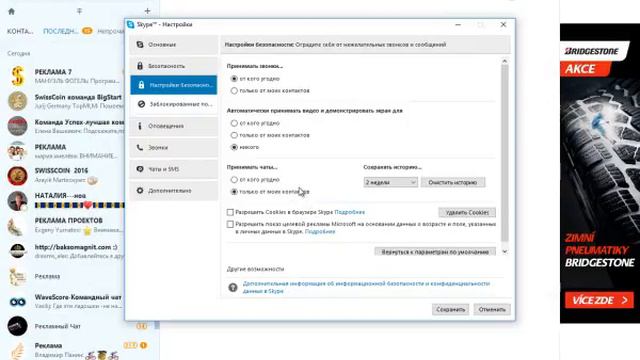The width and height of the screenshot is (640, 360).
Task: Click chat bubble icon of Чаты и SMS
Action: tap(140, 169)
